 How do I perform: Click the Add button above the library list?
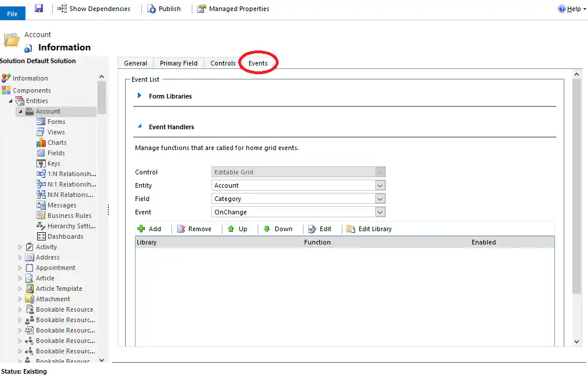149,229
